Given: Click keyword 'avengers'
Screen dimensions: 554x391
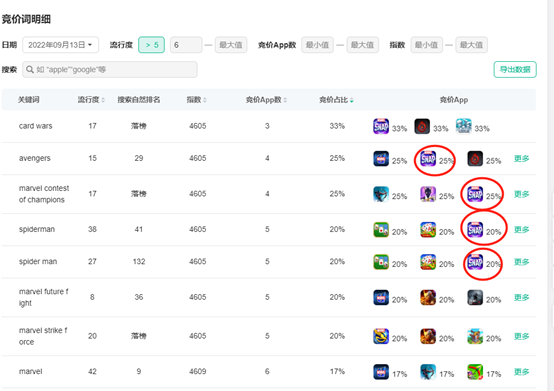Looking at the screenshot, I should point(35,158).
